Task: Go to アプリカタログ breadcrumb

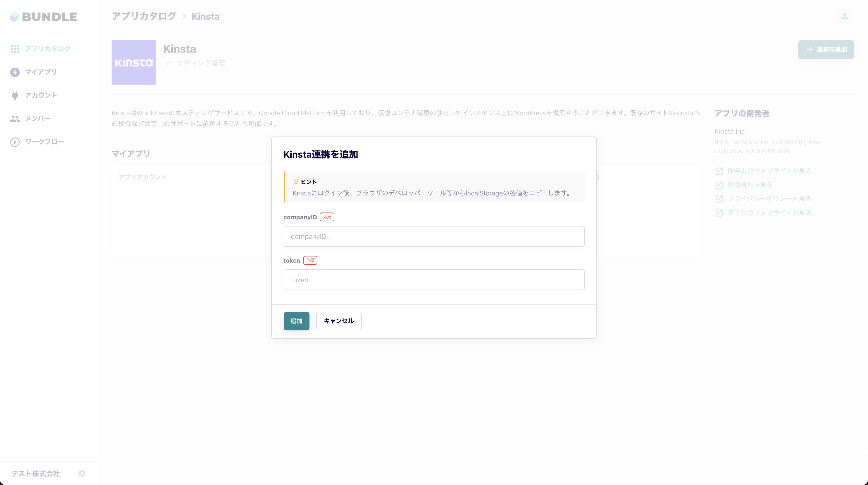Action: 144,16
